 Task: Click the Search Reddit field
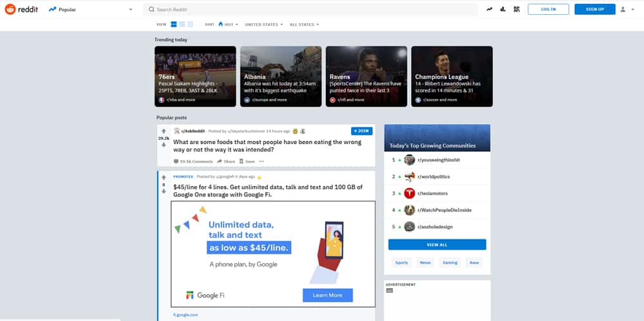[x=310, y=10]
